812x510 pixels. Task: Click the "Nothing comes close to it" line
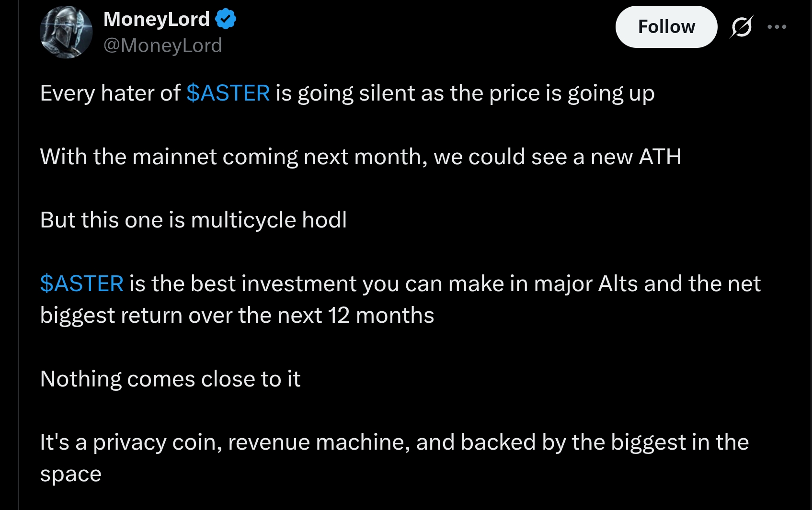click(x=170, y=379)
